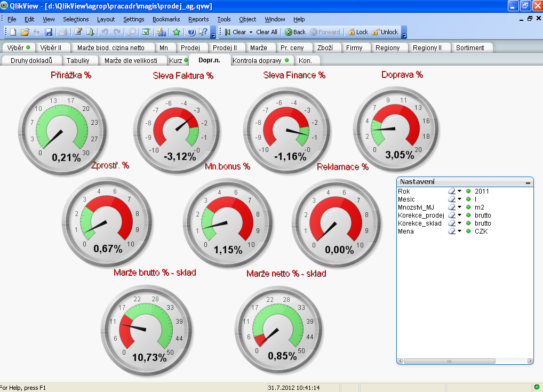Image resolution: width=543 pixels, height=392 pixels.
Task: Click the Sleva Faktura % gauge
Action: [x=176, y=131]
